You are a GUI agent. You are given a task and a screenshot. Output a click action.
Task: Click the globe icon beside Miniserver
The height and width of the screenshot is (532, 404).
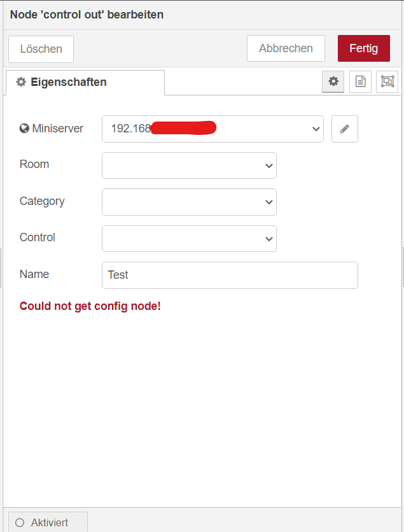click(x=25, y=129)
